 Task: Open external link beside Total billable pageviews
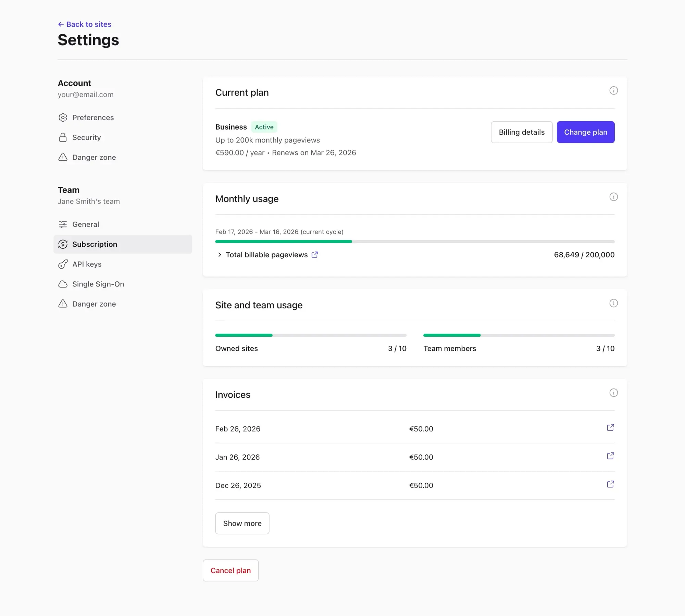click(315, 255)
